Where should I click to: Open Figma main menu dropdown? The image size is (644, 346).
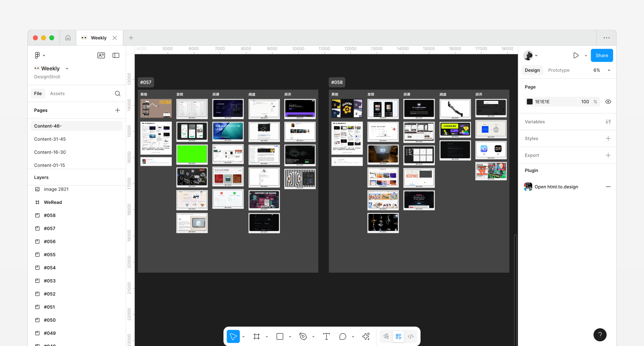39,55
